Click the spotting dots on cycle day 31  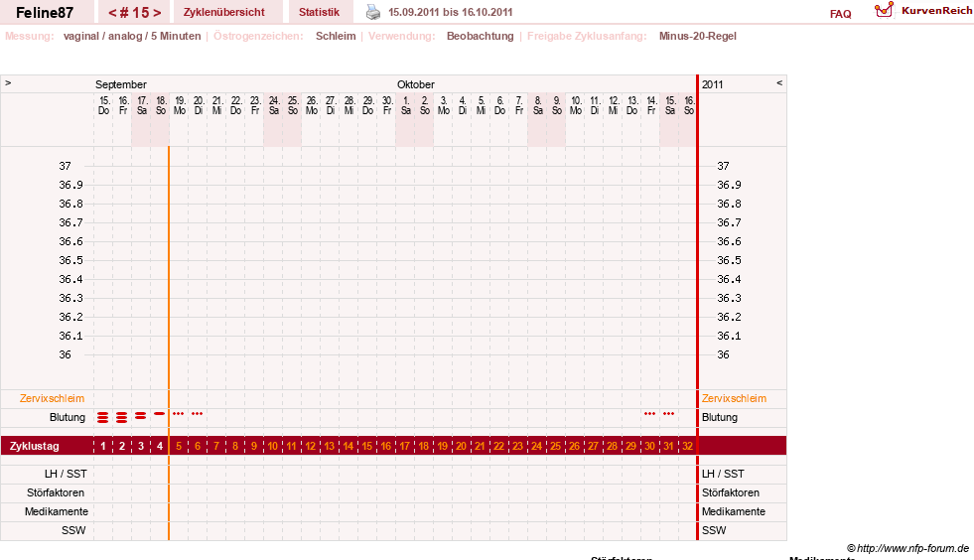point(668,413)
